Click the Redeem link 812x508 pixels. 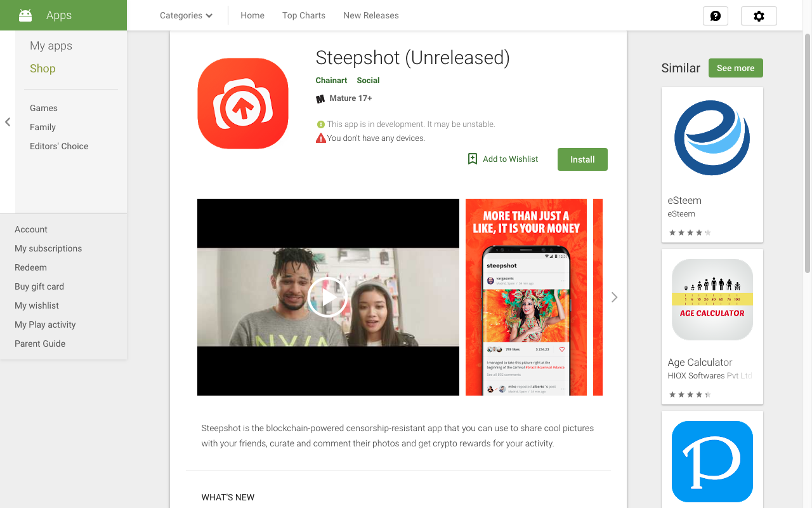[x=30, y=267]
